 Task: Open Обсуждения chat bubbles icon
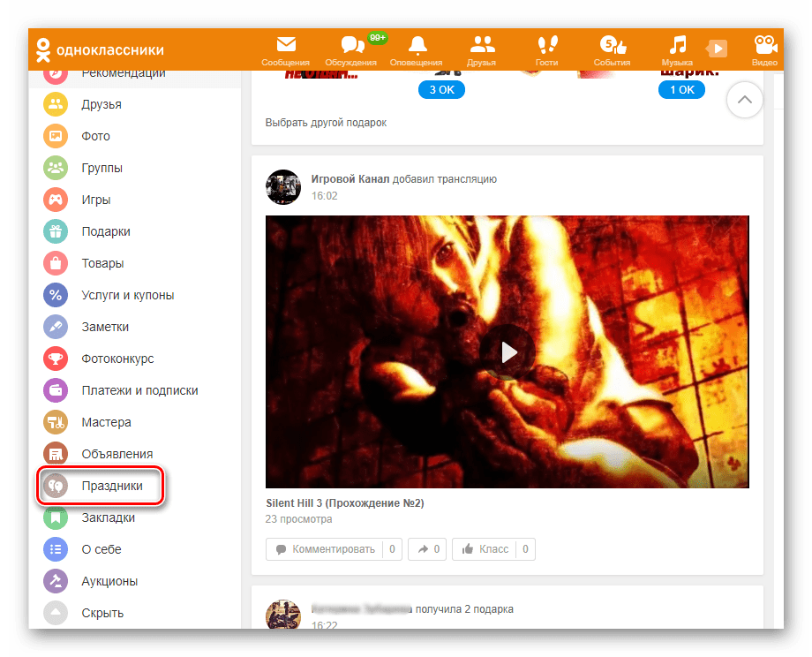pyautogui.click(x=353, y=44)
